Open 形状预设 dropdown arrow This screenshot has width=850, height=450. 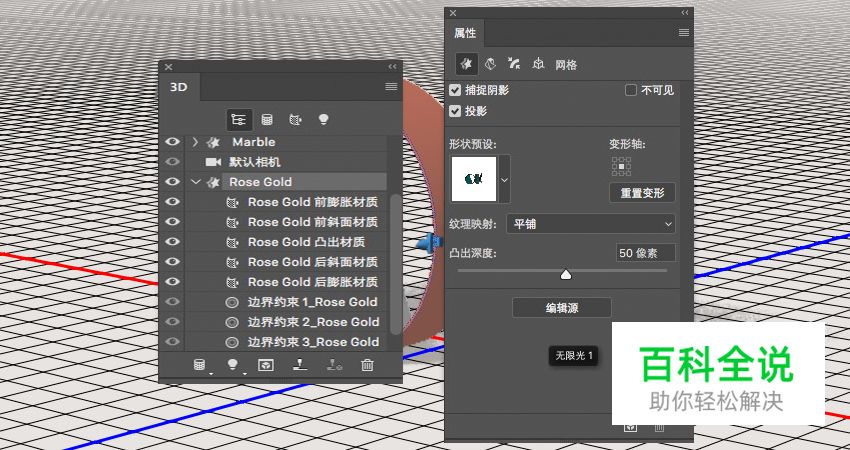pos(504,178)
